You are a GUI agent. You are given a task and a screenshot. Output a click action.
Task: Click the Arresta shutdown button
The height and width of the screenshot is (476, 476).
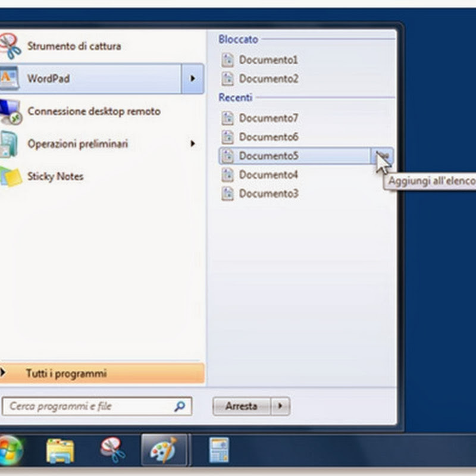(x=242, y=406)
